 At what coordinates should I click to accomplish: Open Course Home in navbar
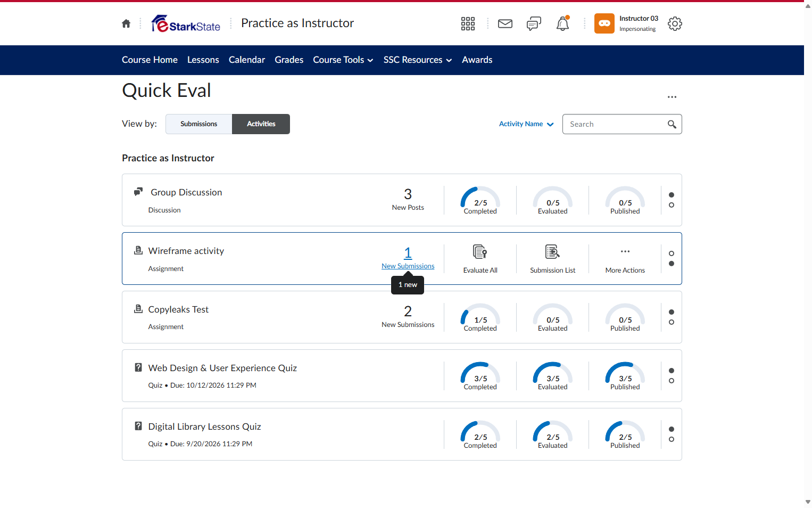coord(150,60)
